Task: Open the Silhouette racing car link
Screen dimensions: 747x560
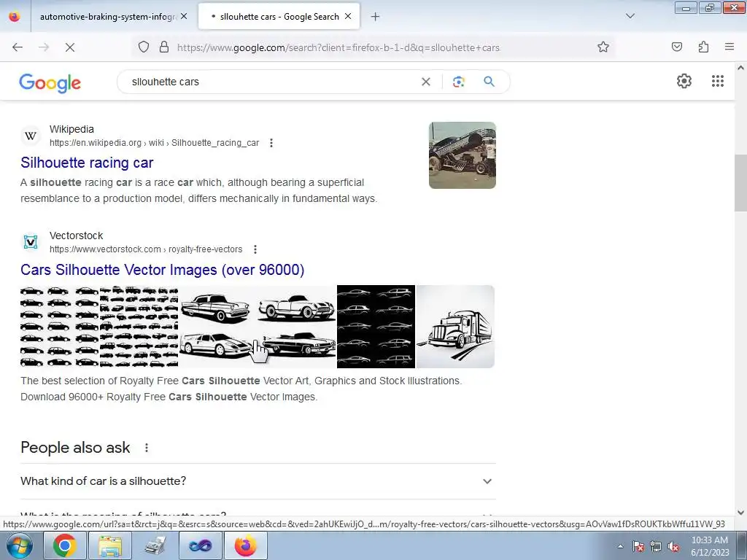Action: (87, 163)
